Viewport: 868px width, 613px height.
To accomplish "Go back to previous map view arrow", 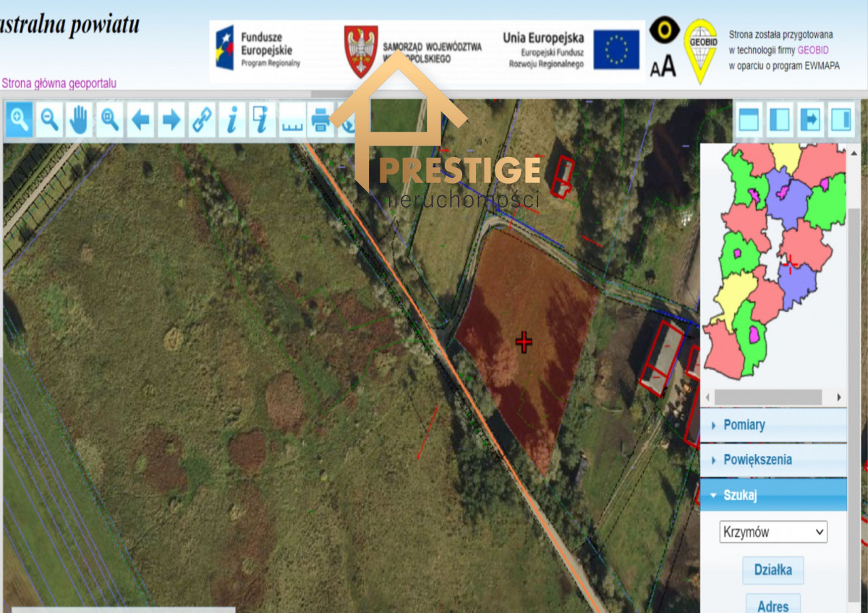I will point(140,119).
